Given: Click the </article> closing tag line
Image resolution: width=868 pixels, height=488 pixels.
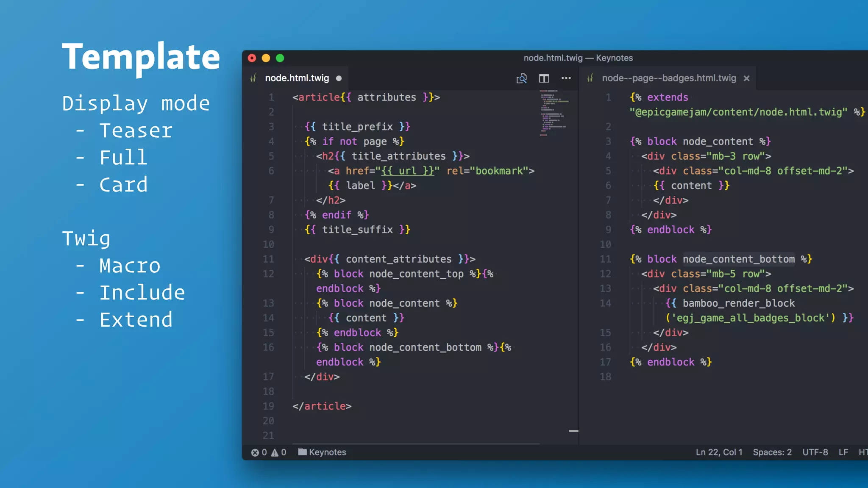Looking at the screenshot, I should coord(322,406).
